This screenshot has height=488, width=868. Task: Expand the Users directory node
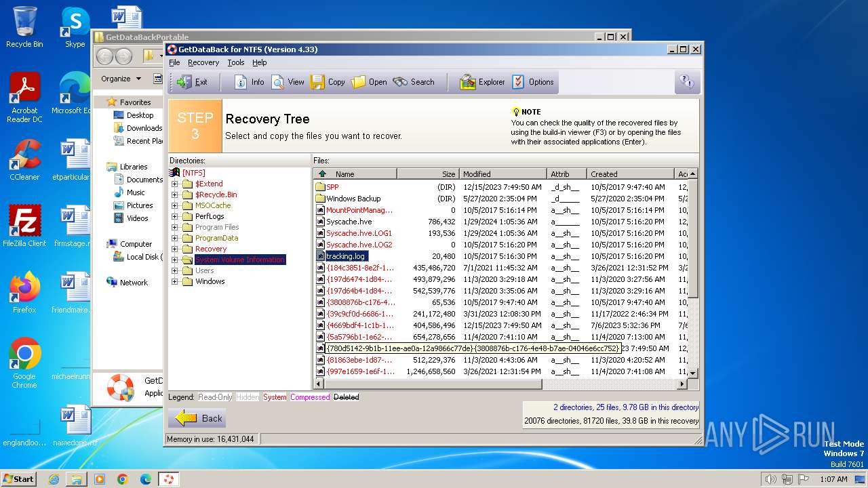tap(174, 270)
